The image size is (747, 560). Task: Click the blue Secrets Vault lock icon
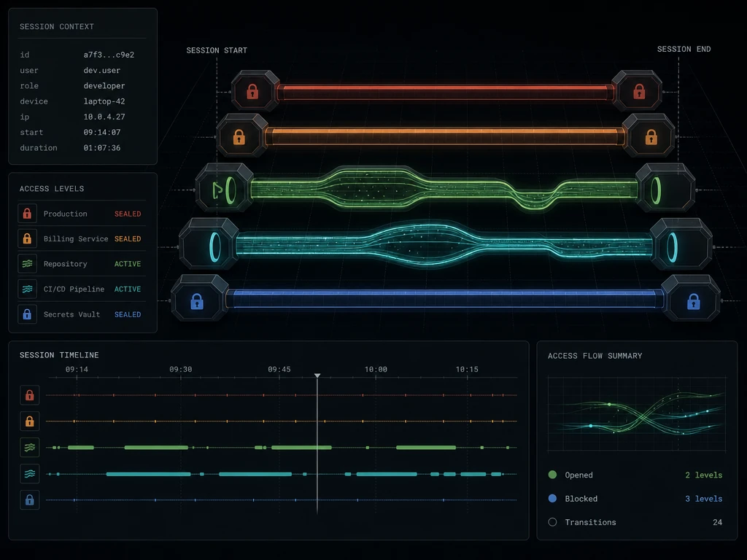27,314
